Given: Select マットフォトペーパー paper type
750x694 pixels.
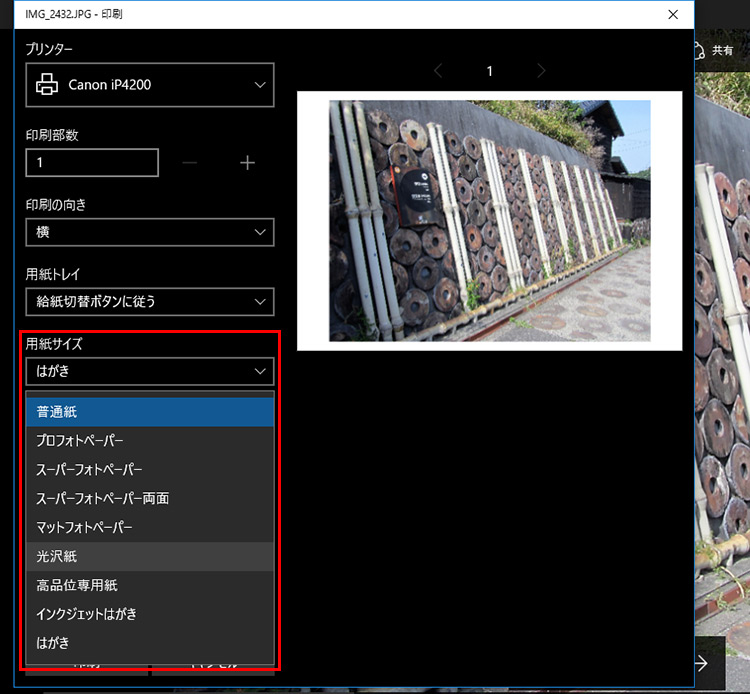Looking at the screenshot, I should (150, 527).
